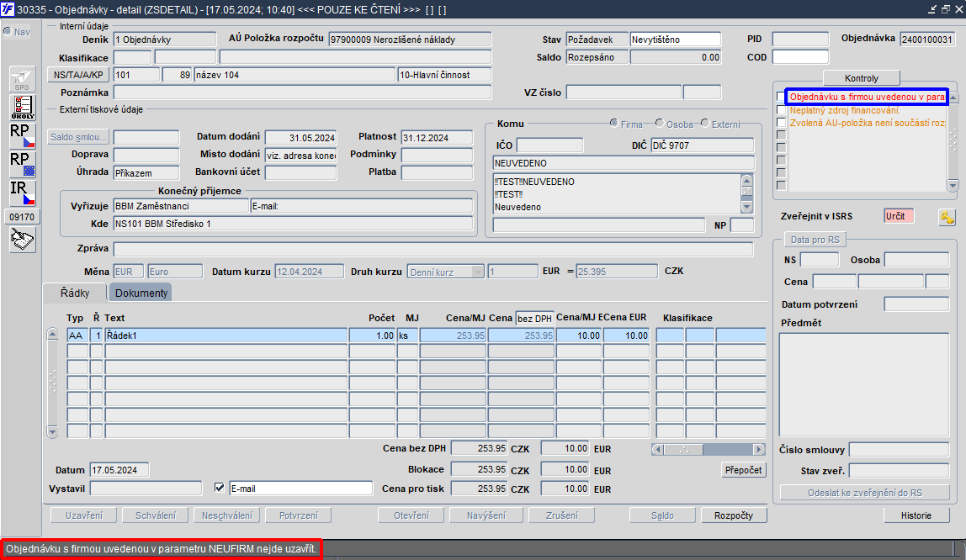966x560 pixels.
Task: Click the down arrow of the address box scrollbar
Action: click(x=746, y=208)
